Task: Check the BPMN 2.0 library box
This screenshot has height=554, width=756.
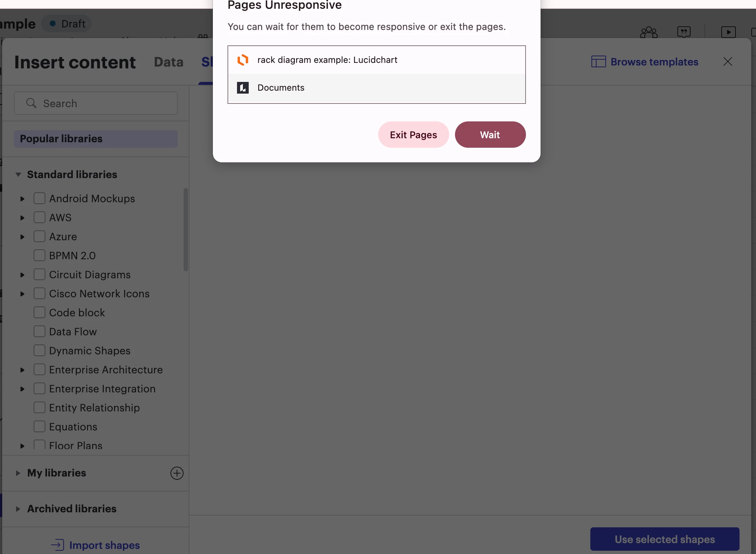Action: [x=40, y=255]
